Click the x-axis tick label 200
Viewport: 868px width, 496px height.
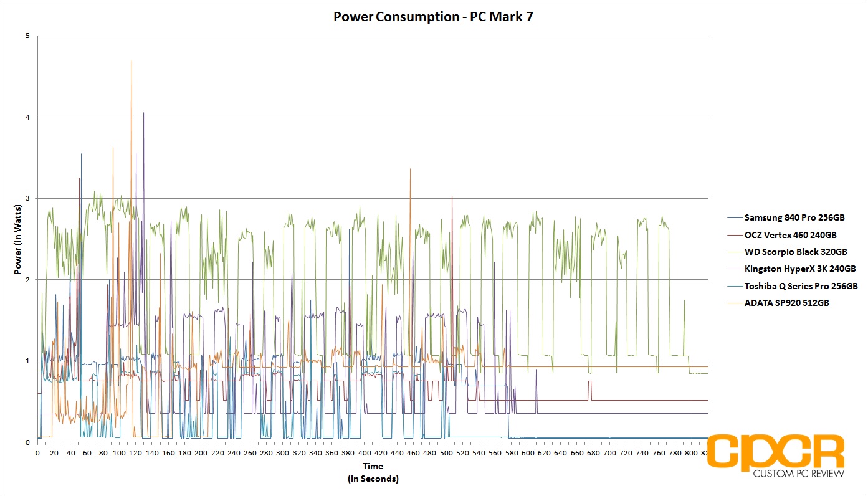click(x=201, y=452)
